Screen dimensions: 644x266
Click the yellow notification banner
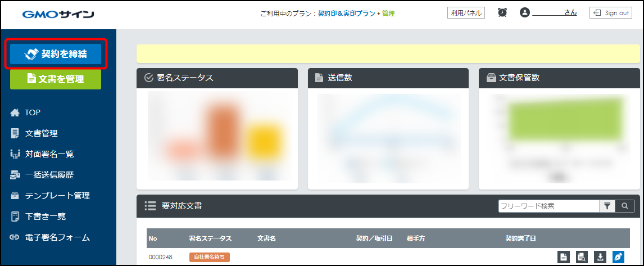(x=388, y=54)
